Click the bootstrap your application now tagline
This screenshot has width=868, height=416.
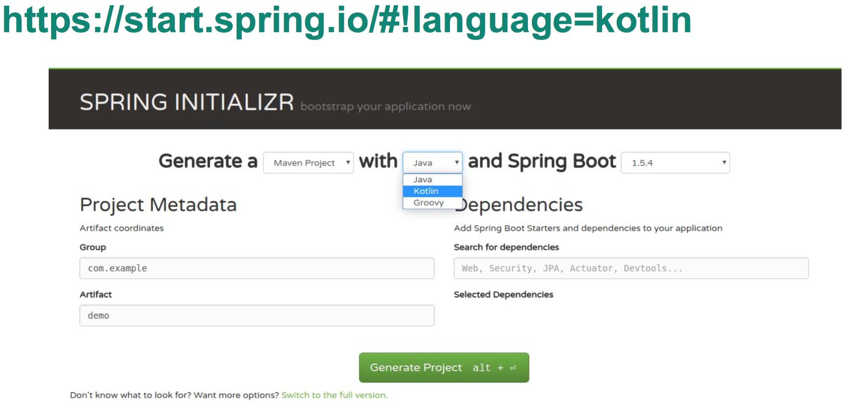pos(385,107)
